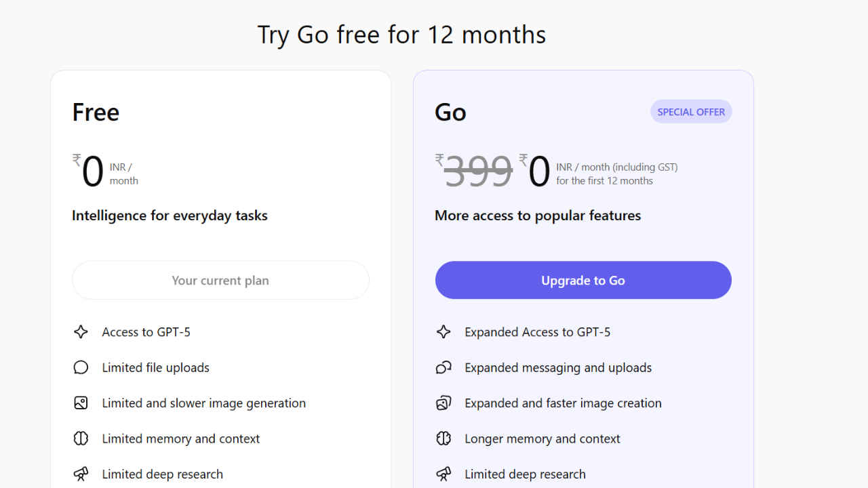This screenshot has width=868, height=488.
Task: Click the Expanded Access GPT-5 sparkle icon
Action: (x=443, y=331)
